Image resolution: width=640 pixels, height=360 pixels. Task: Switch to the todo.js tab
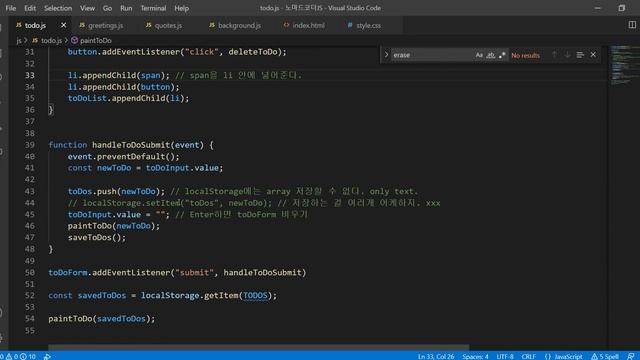pos(35,25)
